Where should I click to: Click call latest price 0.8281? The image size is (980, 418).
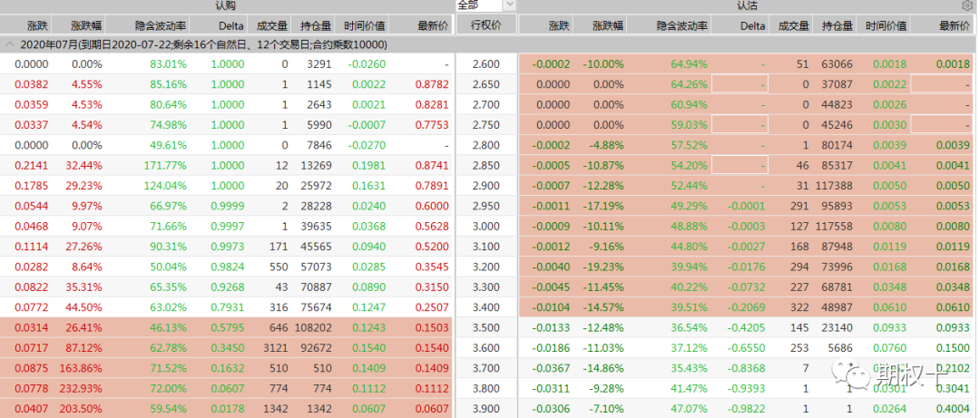431,104
